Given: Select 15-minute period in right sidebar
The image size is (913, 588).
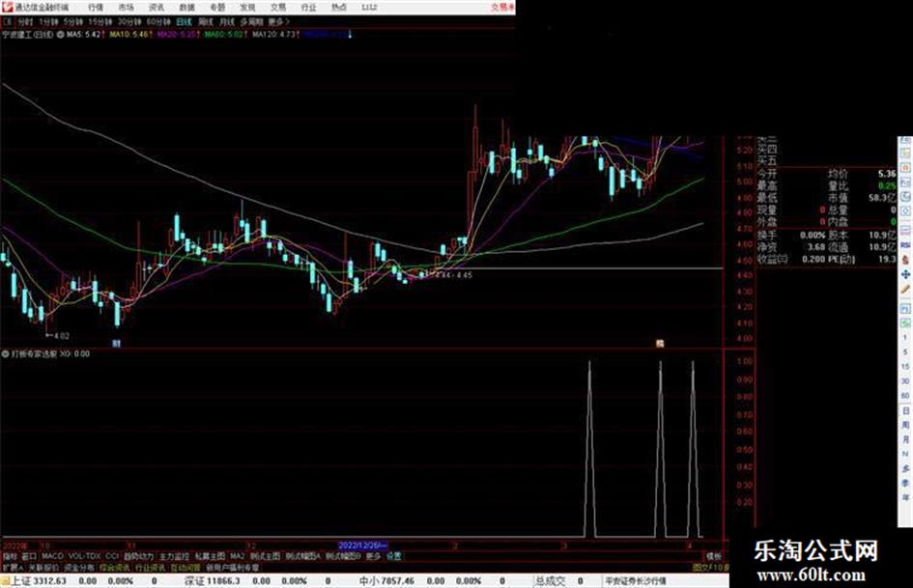Looking at the screenshot, I should [905, 367].
